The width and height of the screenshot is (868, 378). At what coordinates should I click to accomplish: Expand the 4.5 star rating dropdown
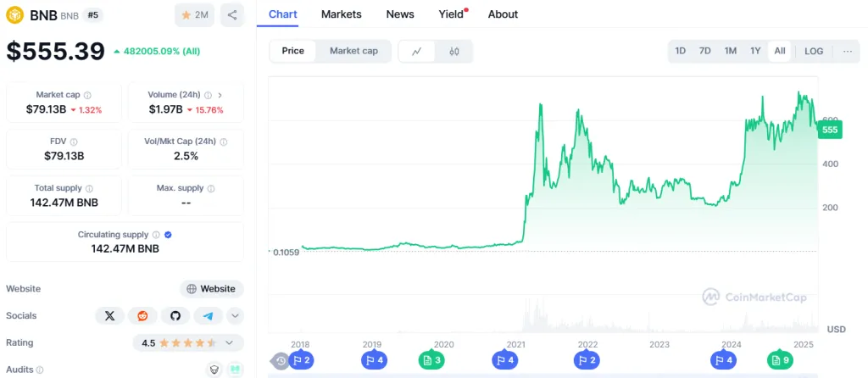(229, 343)
